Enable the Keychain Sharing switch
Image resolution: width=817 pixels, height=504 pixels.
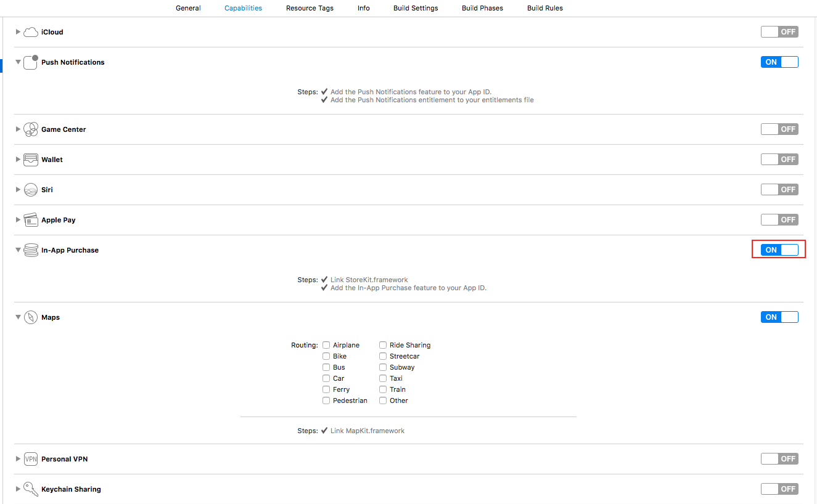[779, 489]
